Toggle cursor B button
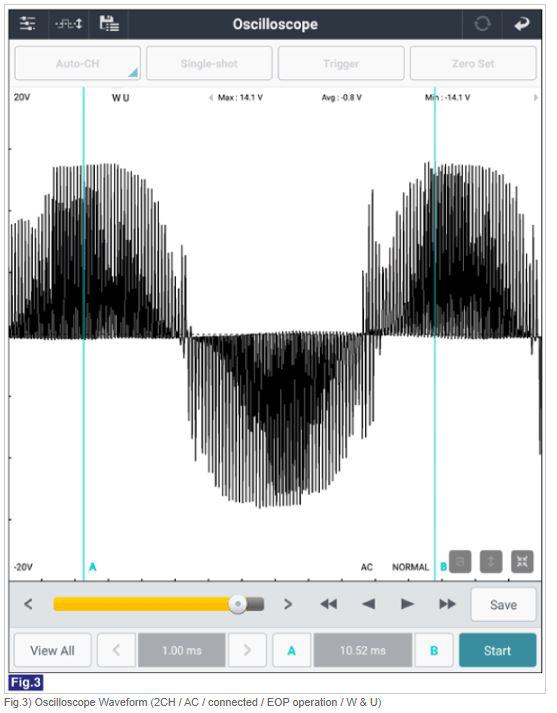Viewport: 557px width, 713px height. point(434,650)
